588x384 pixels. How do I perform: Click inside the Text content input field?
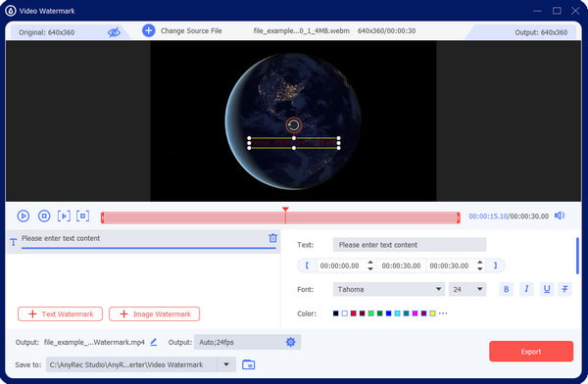click(410, 245)
